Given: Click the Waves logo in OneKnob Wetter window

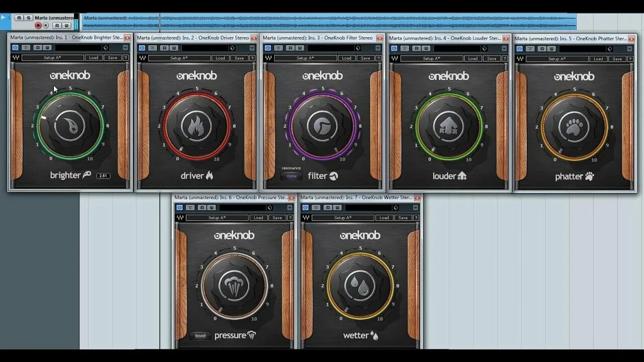Looking at the screenshot, I should [305, 218].
